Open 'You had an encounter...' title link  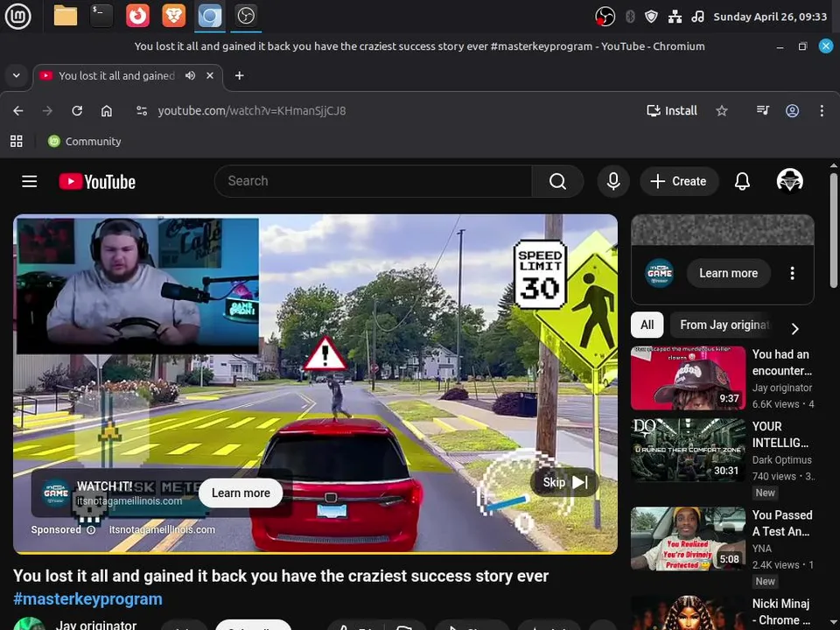coord(782,362)
